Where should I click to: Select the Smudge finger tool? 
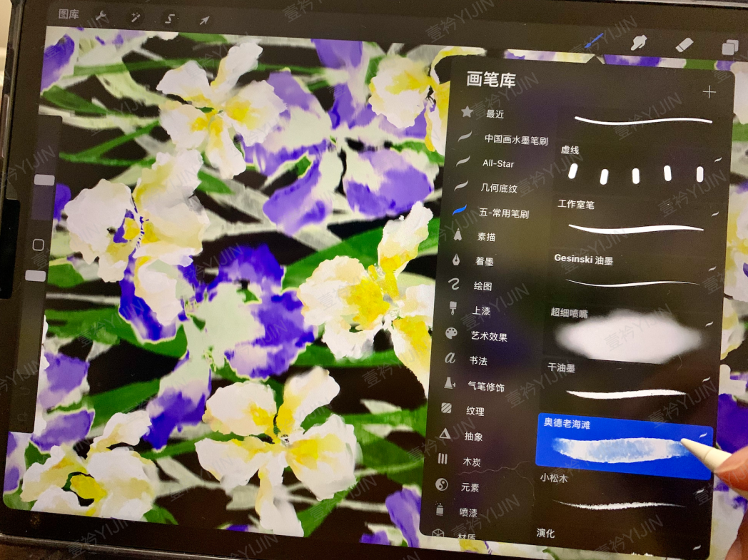click(638, 44)
